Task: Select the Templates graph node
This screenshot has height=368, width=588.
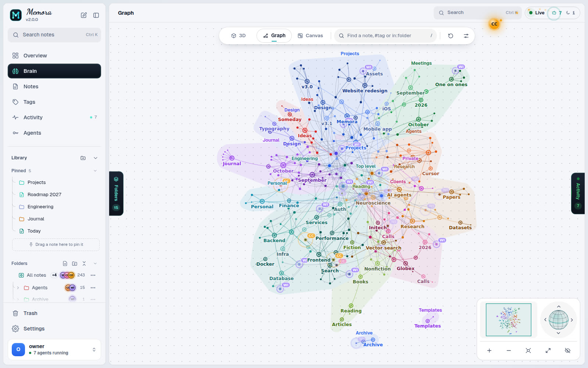Action: 427,321
